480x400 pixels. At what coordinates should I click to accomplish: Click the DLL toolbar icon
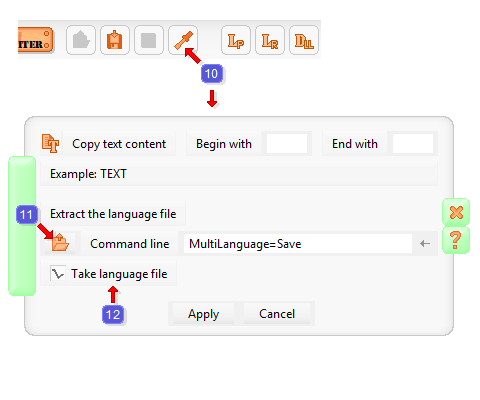click(x=304, y=40)
